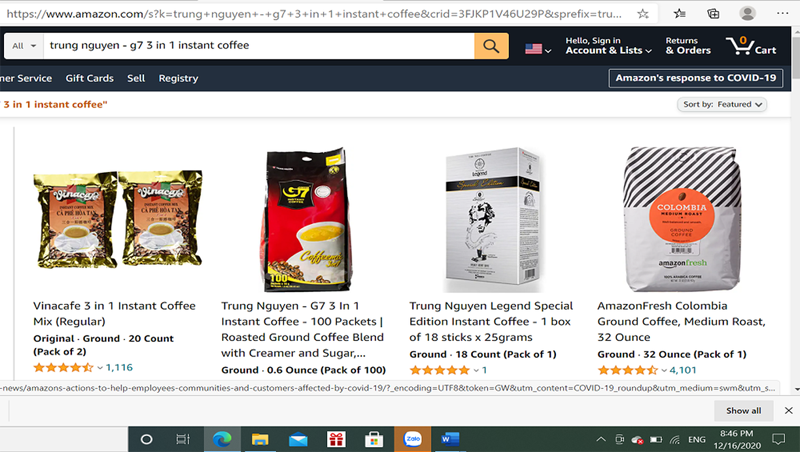Open the browser profile avatar
The height and width of the screenshot is (452, 800).
point(747,14)
